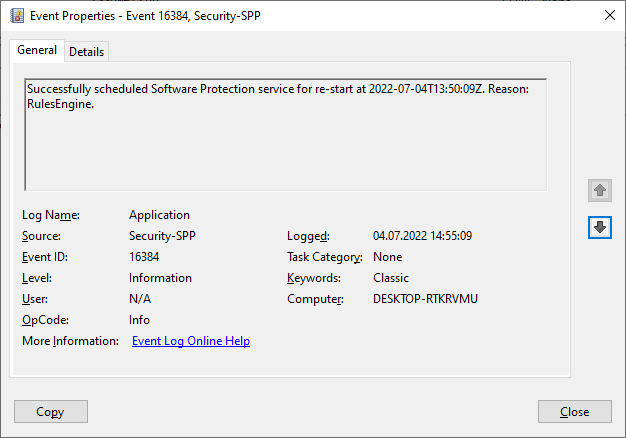Select the Task Category value None

[x=388, y=257]
